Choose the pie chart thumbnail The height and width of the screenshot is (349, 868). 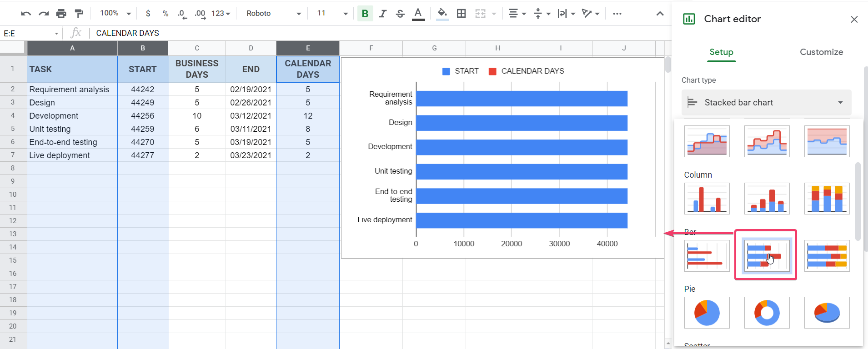click(x=707, y=313)
